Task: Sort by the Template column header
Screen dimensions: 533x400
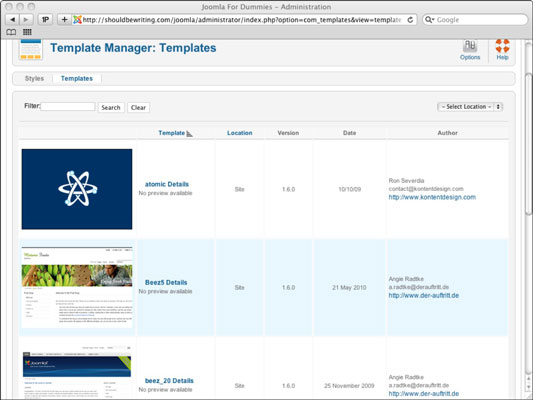Action: [172, 133]
